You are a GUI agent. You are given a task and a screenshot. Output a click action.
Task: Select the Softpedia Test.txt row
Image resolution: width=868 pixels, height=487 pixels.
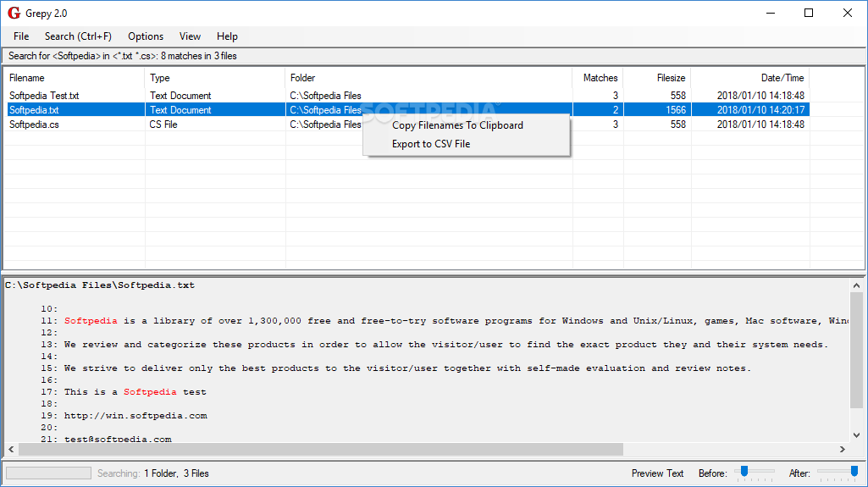[407, 96]
